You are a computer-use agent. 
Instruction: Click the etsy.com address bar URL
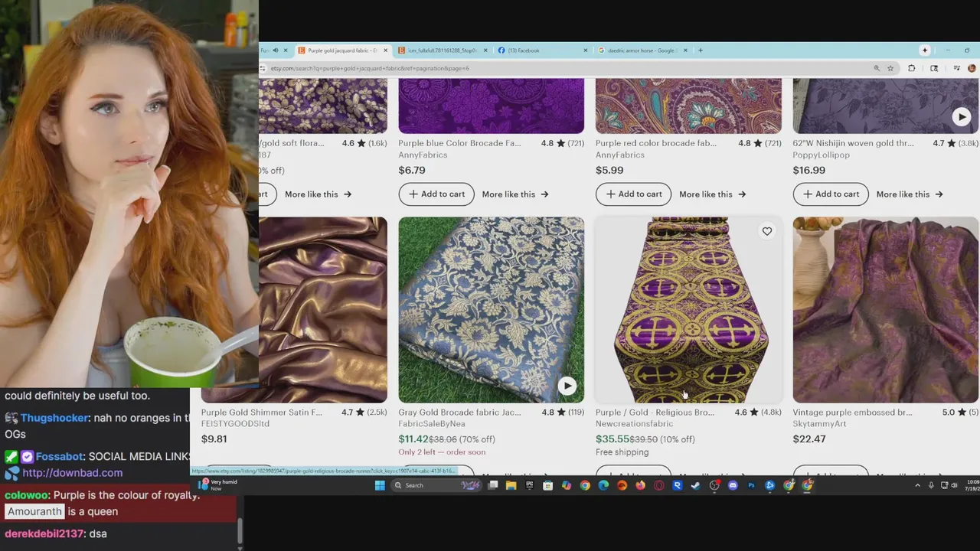(x=370, y=68)
